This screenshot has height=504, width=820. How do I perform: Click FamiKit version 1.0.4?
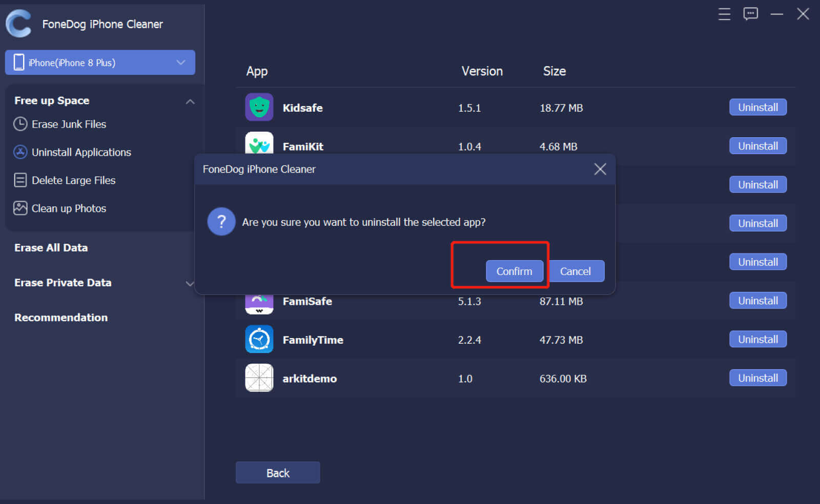pyautogui.click(x=469, y=146)
